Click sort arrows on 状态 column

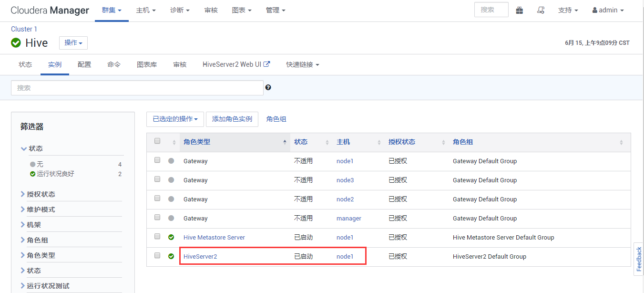tap(327, 142)
